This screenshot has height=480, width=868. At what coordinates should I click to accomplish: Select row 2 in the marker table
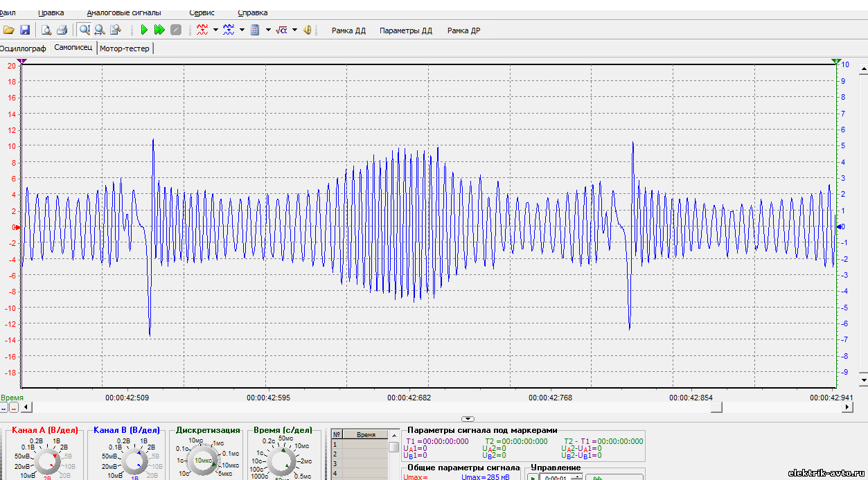[360, 454]
